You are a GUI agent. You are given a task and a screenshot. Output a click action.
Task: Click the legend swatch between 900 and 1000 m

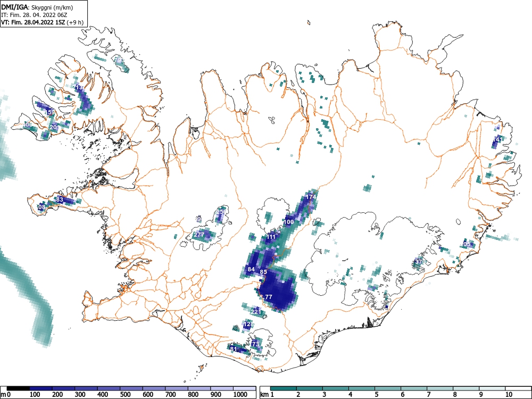pyautogui.click(x=222, y=388)
